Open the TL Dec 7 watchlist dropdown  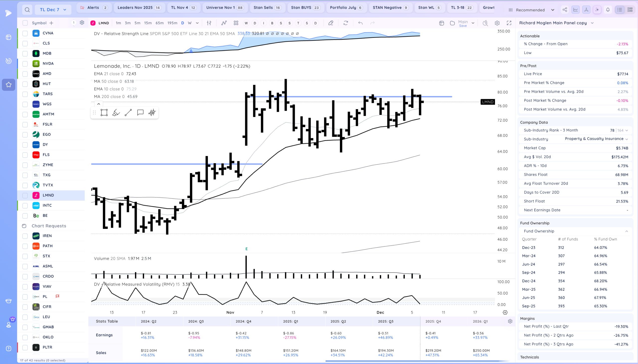tap(53, 10)
